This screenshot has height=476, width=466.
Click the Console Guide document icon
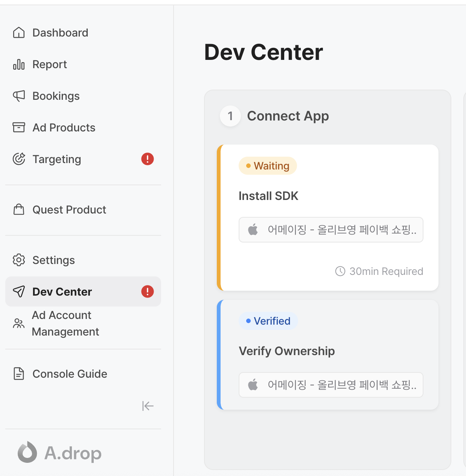click(x=19, y=374)
